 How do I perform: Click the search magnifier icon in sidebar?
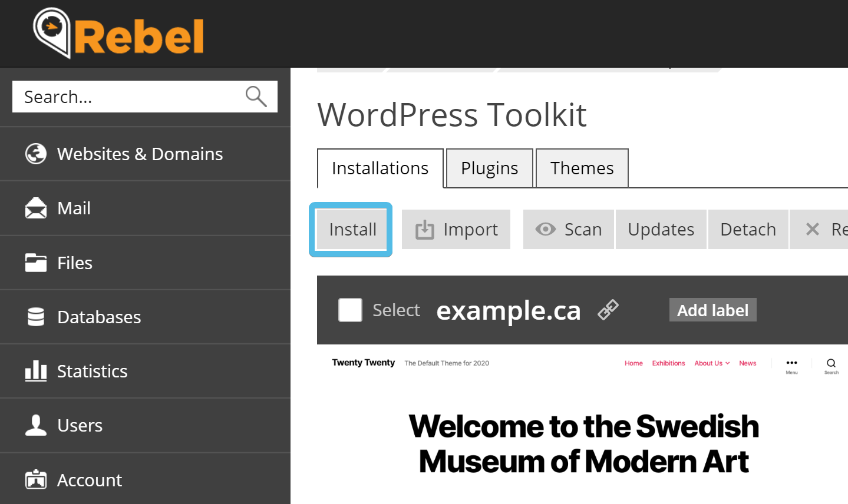click(256, 96)
